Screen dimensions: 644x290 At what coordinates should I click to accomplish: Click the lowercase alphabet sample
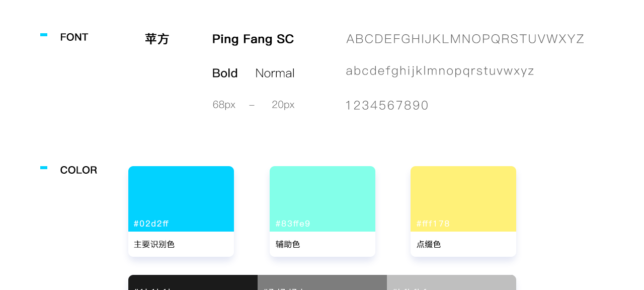click(440, 71)
